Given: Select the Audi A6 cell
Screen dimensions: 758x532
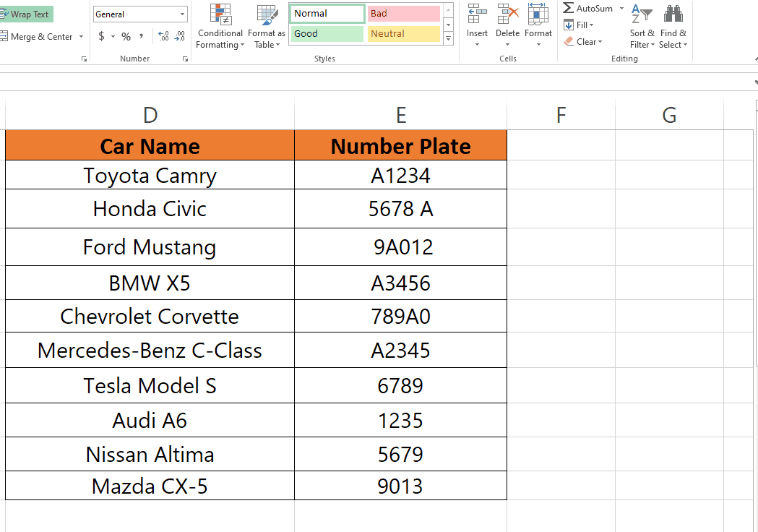Looking at the screenshot, I should click(x=150, y=420).
